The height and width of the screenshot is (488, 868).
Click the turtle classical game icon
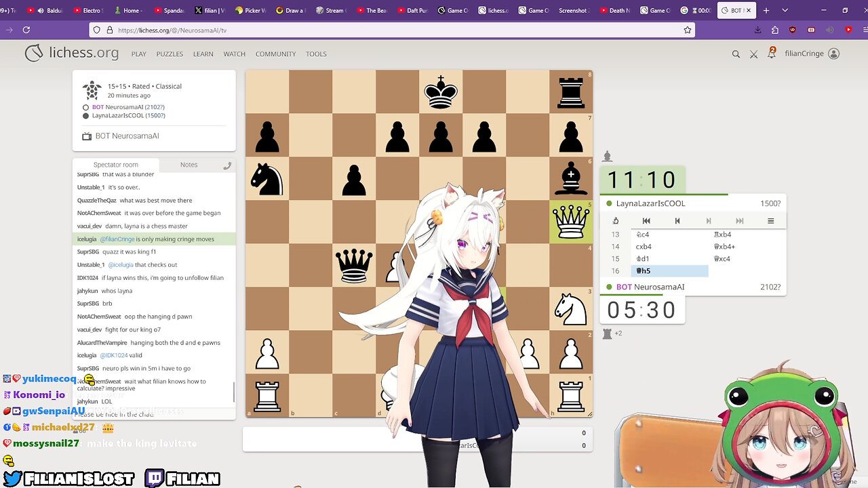click(92, 91)
